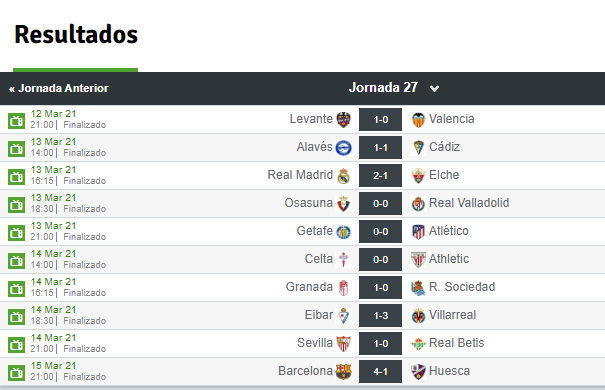The image size is (605, 390).
Task: Open the Jornada 27 selector label
Action: pos(383,88)
